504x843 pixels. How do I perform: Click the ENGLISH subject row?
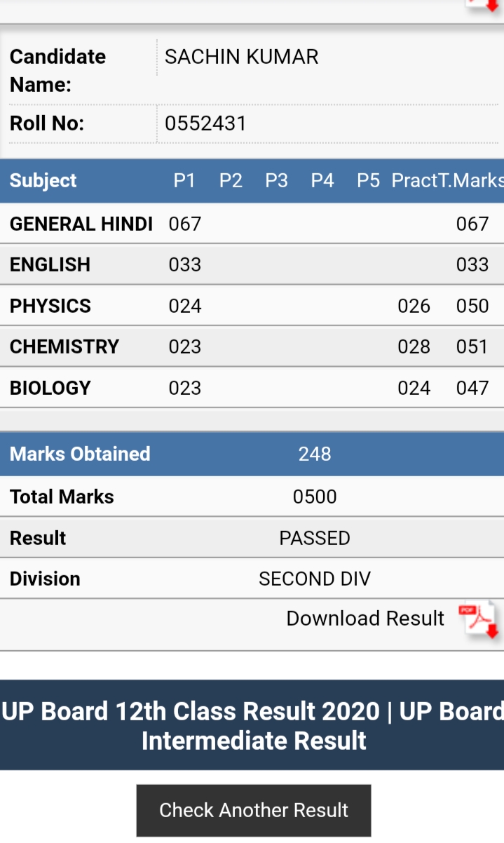252,264
